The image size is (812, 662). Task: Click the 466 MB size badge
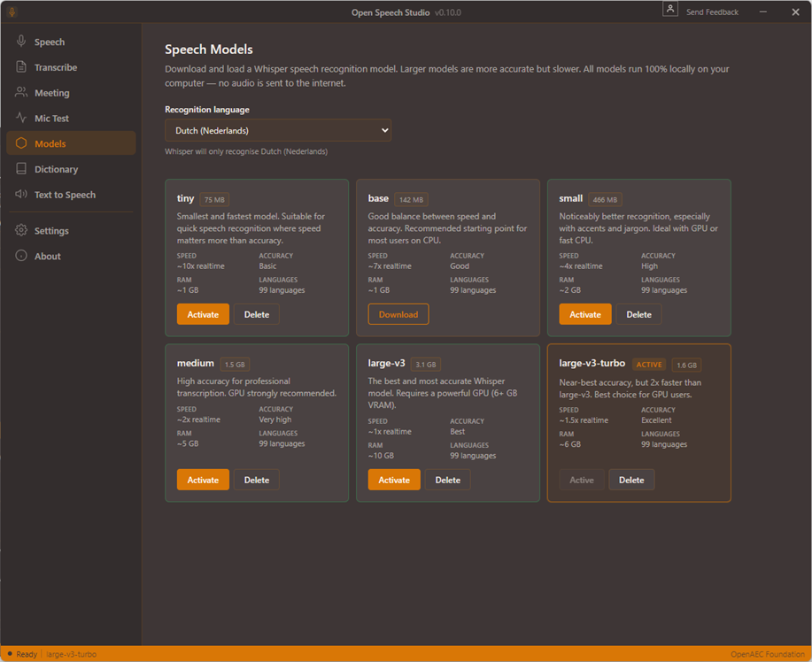(x=605, y=200)
